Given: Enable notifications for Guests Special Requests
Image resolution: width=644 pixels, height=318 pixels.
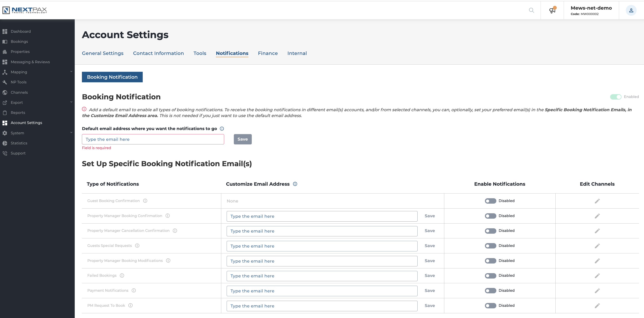Looking at the screenshot, I should (490, 246).
